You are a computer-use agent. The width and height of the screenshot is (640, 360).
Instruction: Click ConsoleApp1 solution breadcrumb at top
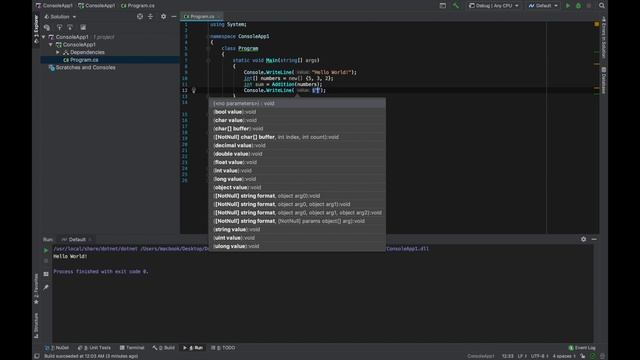(x=53, y=6)
